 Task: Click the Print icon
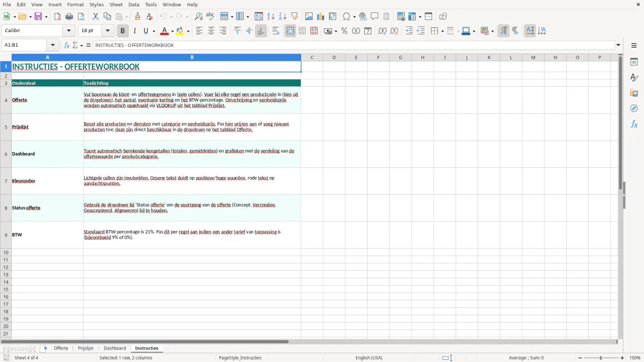[69, 17]
